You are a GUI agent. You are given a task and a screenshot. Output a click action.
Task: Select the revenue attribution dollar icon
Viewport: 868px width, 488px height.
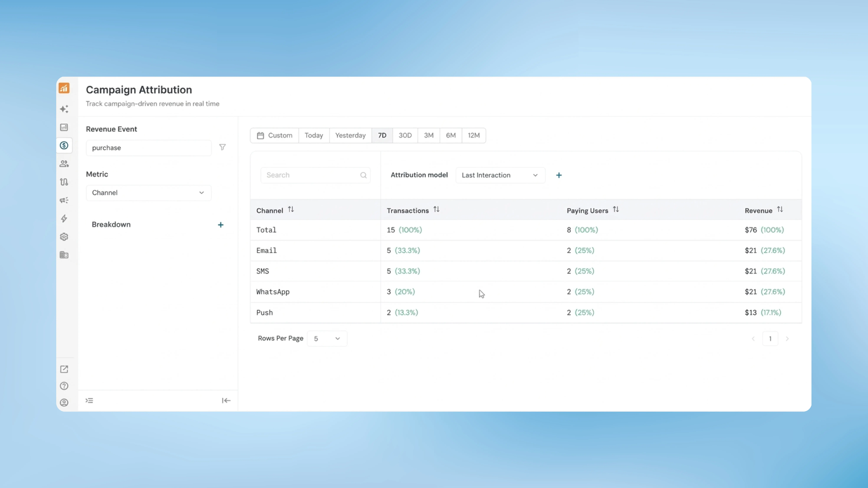tap(64, 145)
